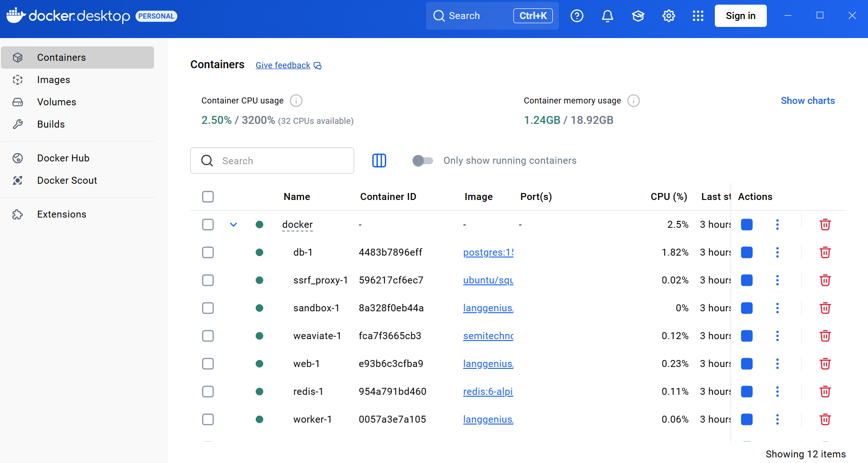The height and width of the screenshot is (463, 868).
Task: Toggle Only show running containers switch
Action: 423,161
